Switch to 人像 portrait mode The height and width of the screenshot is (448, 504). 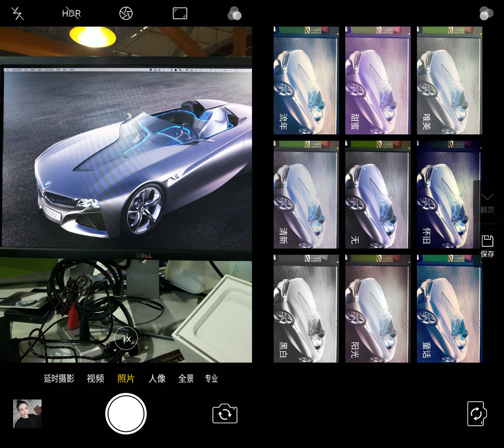(x=157, y=379)
